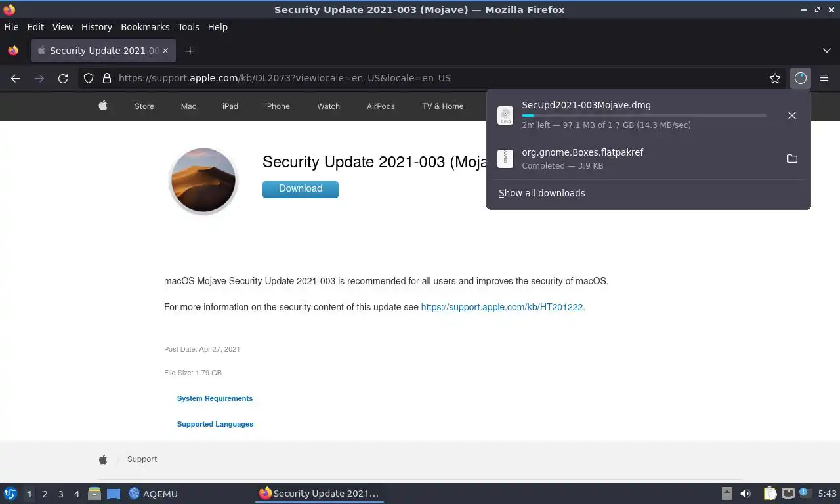The height and width of the screenshot is (504, 840).
Task: Launch AQEMU from the taskbar
Action: (154, 493)
